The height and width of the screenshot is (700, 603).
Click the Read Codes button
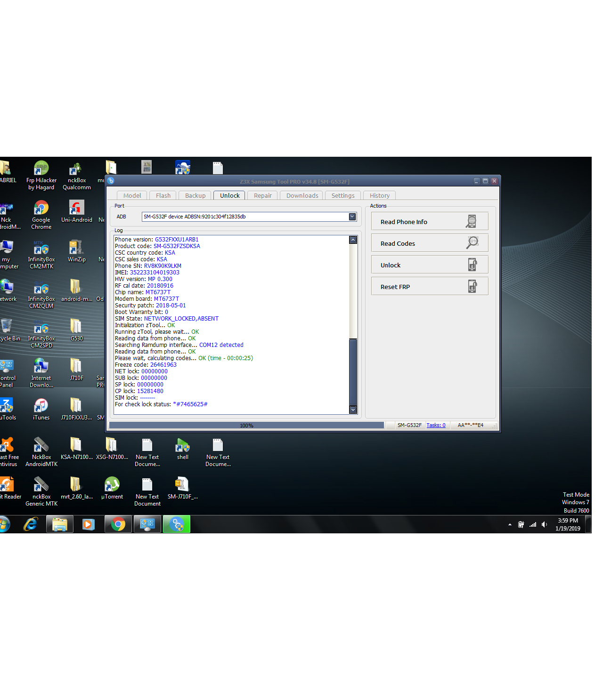click(430, 243)
